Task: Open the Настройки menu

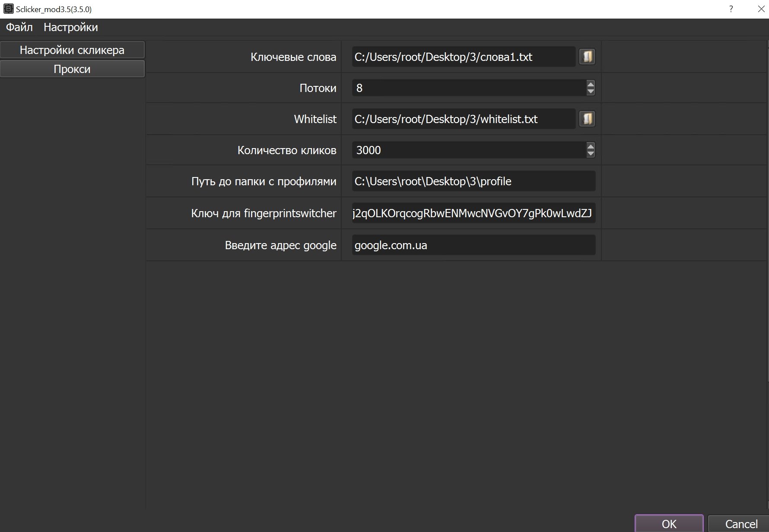Action: tap(71, 27)
